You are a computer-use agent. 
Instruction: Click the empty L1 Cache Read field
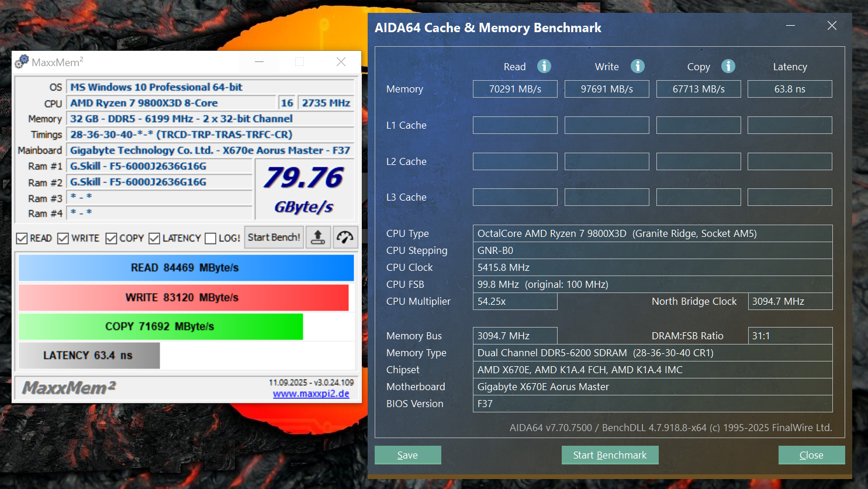pos(515,125)
